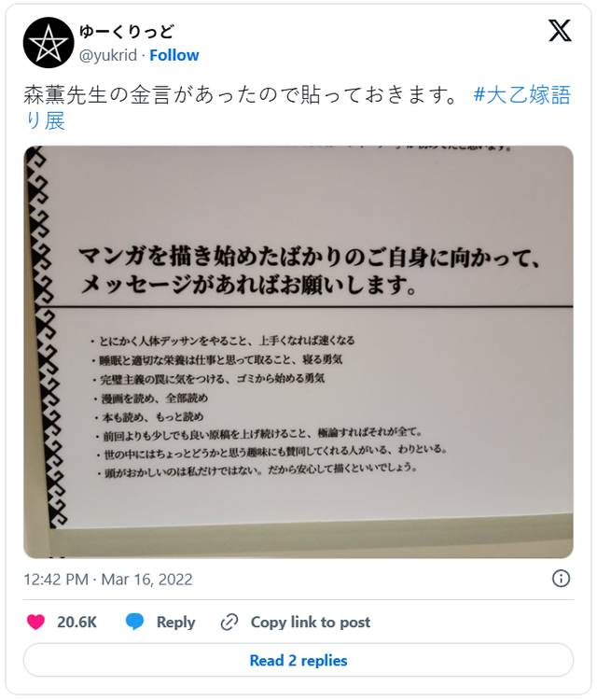Open the info circle icon
Viewport: 597px width, 700px height.
pyautogui.click(x=561, y=579)
